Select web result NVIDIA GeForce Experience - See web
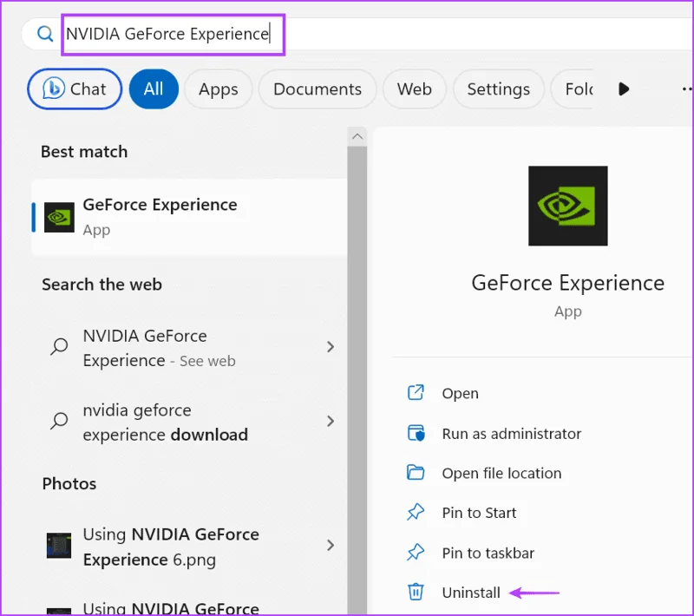Screen dimensions: 694x616 pos(189,348)
